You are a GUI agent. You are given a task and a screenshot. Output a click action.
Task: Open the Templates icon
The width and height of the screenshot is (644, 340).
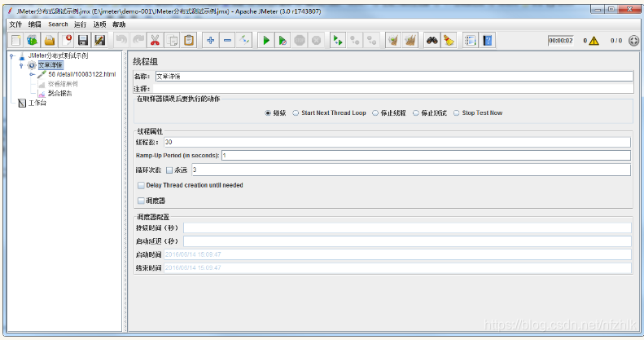point(33,40)
